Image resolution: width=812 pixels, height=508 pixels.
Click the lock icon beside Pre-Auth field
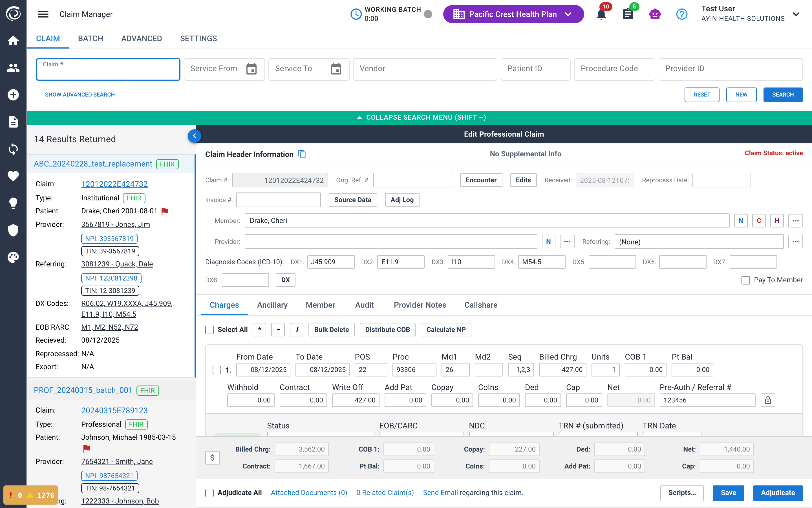click(x=768, y=400)
